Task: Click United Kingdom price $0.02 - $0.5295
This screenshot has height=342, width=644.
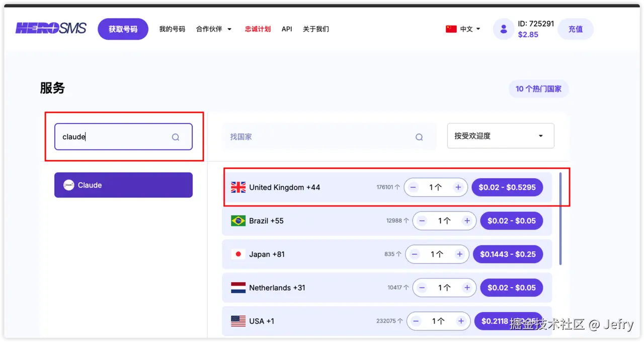Action: 507,187
